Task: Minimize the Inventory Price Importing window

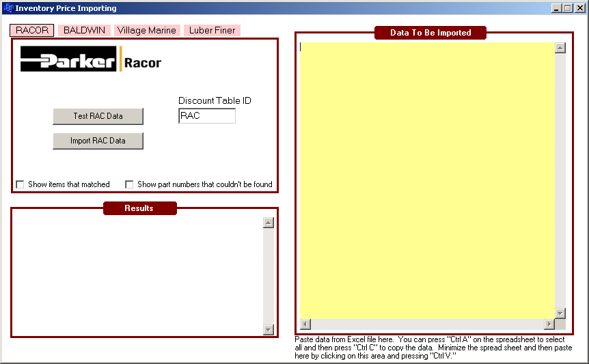Action: pyautogui.click(x=557, y=8)
